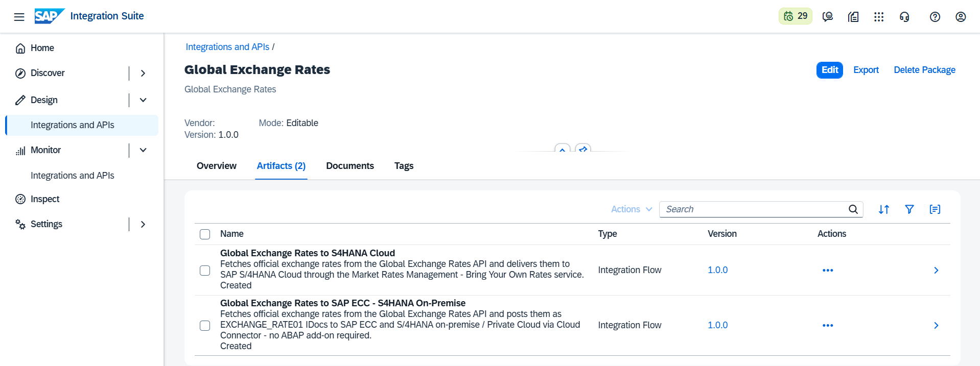This screenshot has height=366, width=980.
Task: Open the table Actions dropdown
Action: [632, 209]
